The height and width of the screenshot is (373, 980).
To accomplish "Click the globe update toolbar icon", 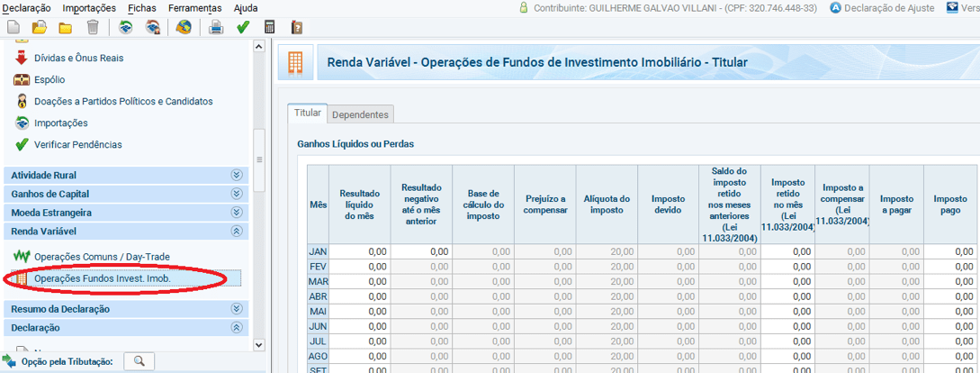I will (183, 28).
